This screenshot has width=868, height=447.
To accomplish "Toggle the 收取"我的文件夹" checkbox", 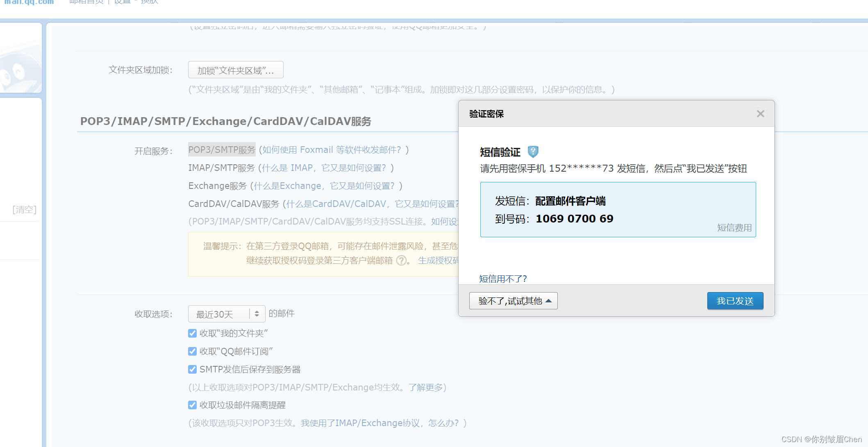I will [x=192, y=334].
